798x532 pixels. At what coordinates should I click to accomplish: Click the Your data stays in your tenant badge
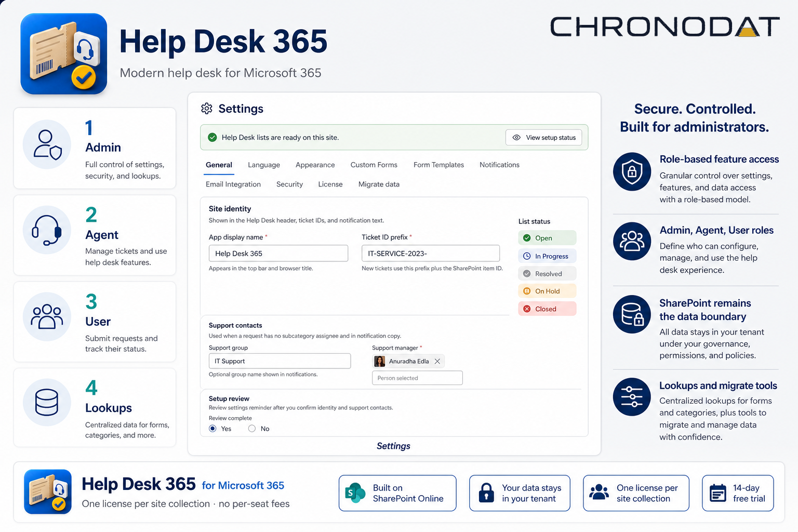(520, 493)
